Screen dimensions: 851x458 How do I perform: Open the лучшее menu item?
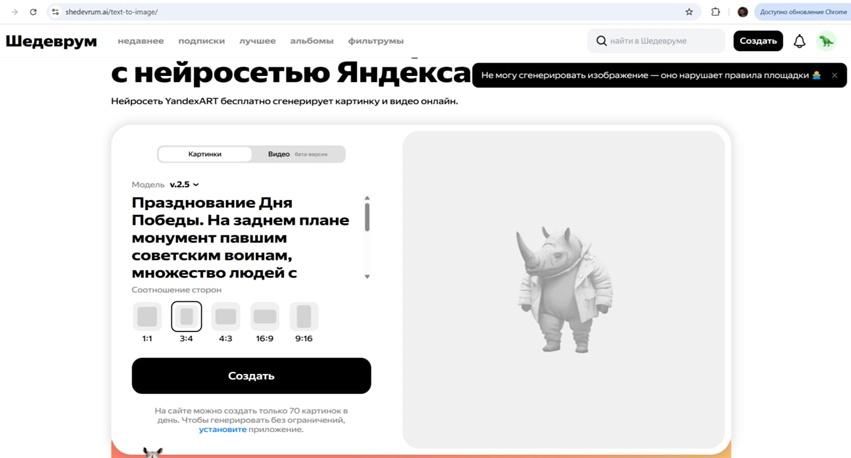(x=257, y=41)
